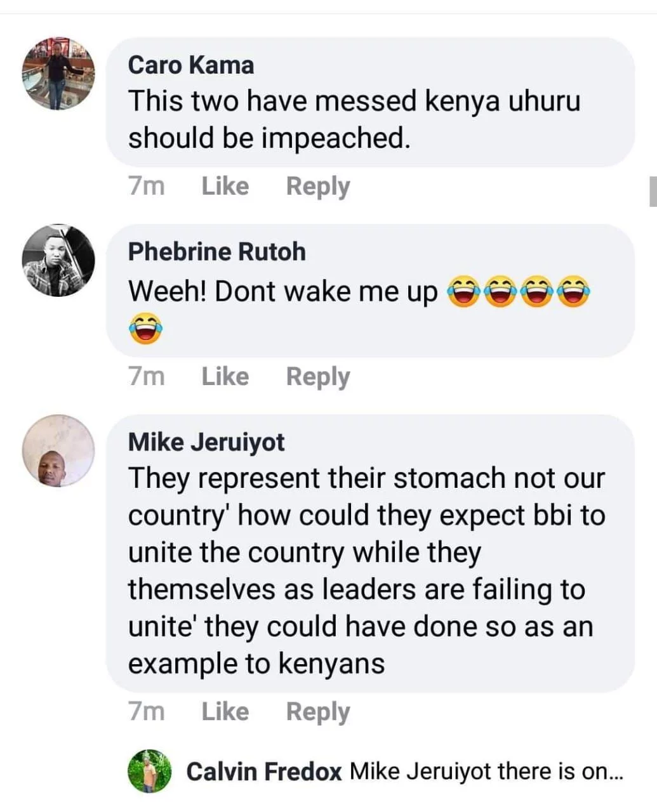Reply to Mike Jeruiyot's comment
Screen dimensions: 657x812
(x=318, y=712)
